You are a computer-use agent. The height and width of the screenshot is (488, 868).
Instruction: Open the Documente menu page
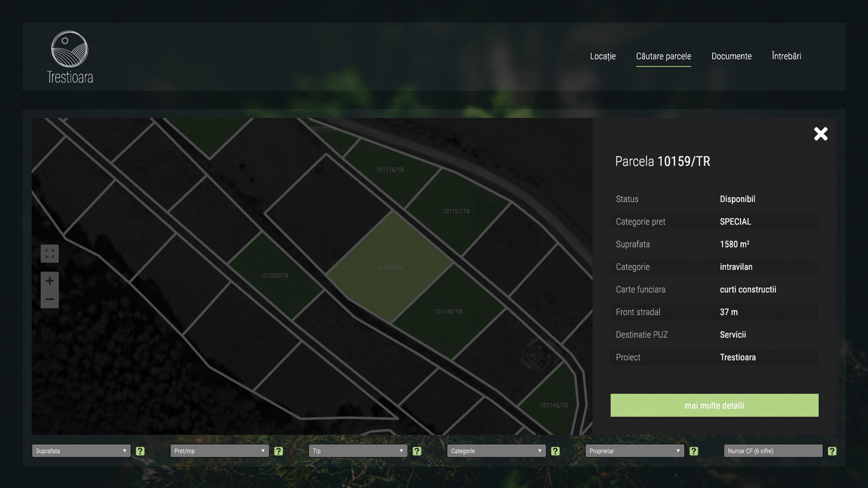tap(731, 56)
